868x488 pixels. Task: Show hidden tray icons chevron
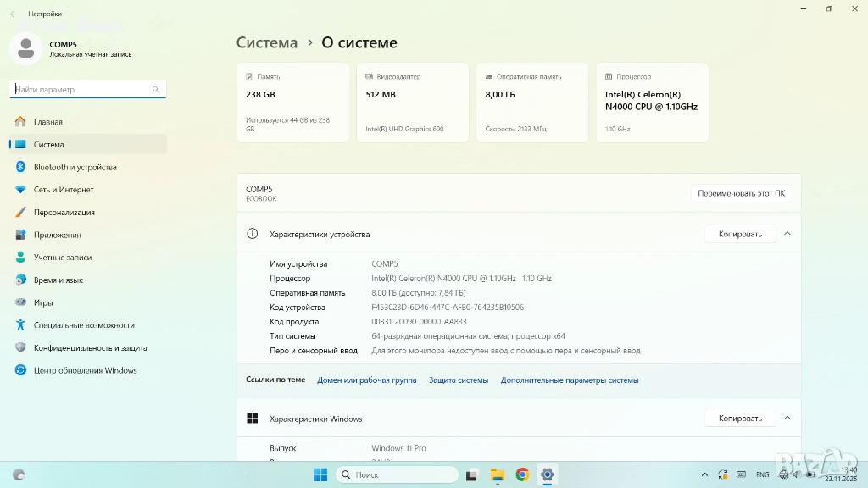click(704, 474)
